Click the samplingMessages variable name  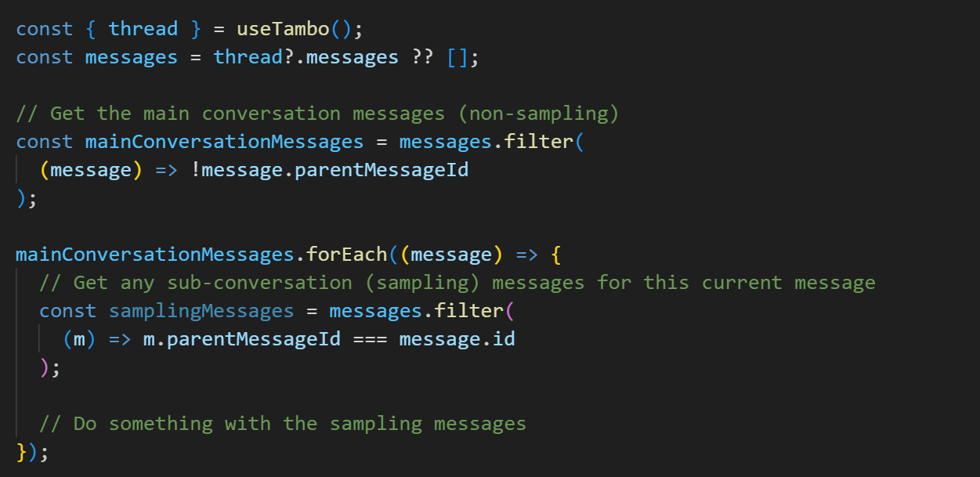(201, 311)
